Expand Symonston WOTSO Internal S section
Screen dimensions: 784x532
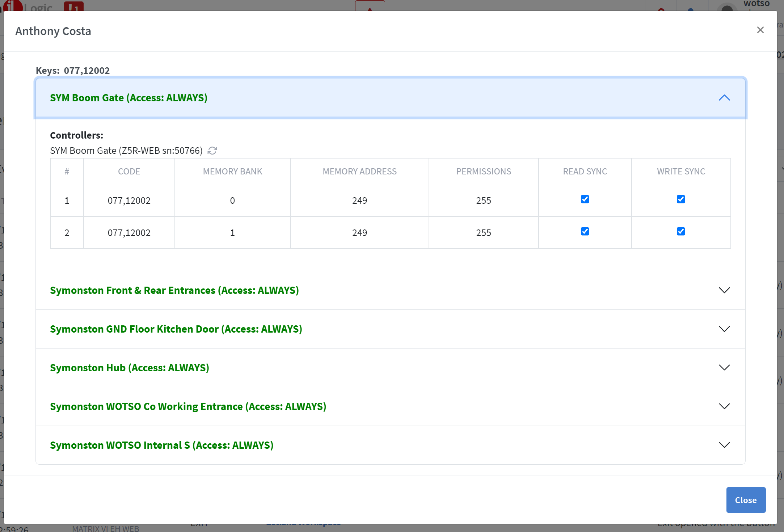click(x=161, y=445)
